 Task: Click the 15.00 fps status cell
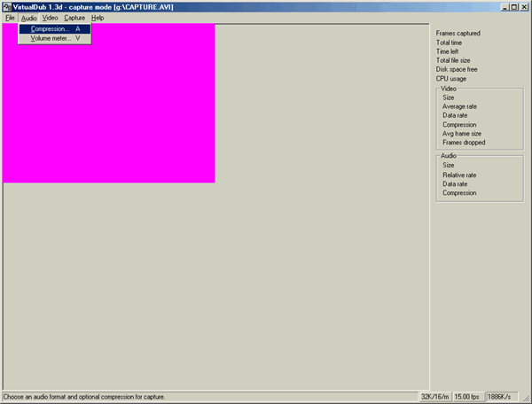(467, 397)
